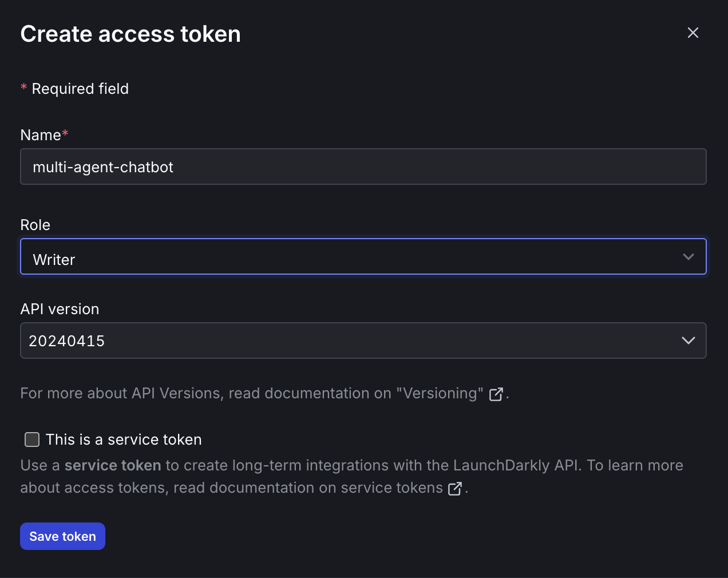Click the chevron on the Role dropdown
Viewport: 728px width, 578px height.
pyautogui.click(x=689, y=257)
